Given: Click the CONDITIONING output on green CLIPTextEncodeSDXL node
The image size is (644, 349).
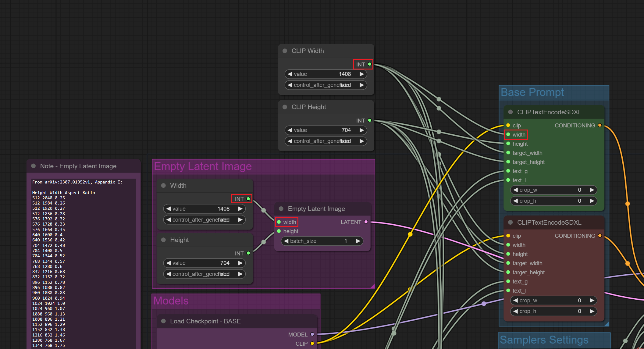Looking at the screenshot, I should coord(600,125).
